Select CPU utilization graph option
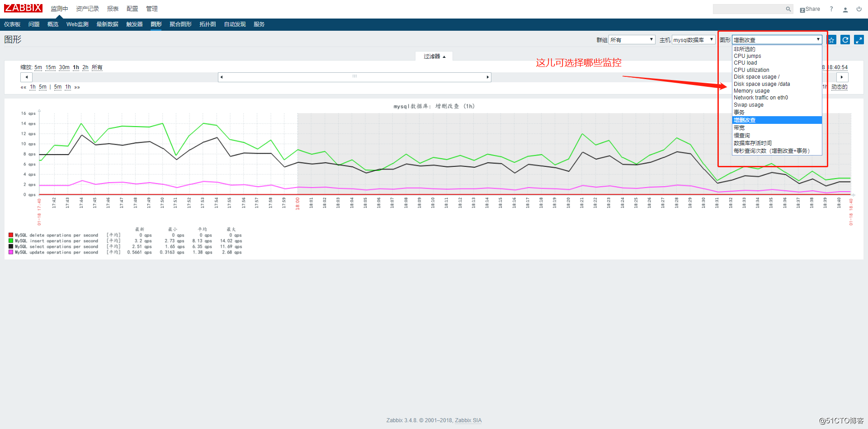Viewport: 868px width, 429px height. coord(777,70)
